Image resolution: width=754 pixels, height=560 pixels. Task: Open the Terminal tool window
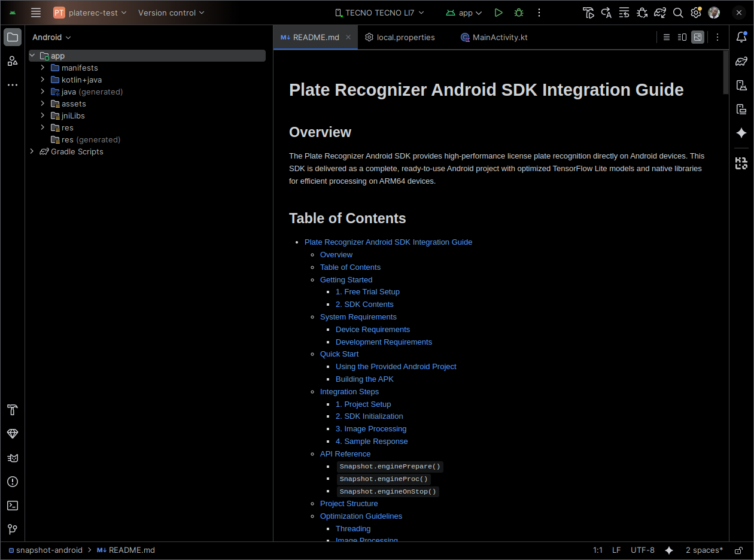pos(12,506)
